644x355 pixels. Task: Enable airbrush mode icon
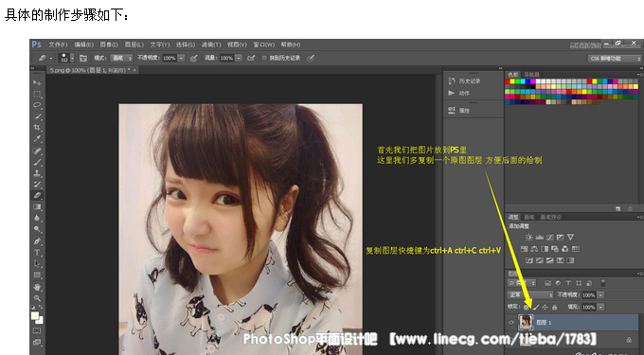(251, 59)
